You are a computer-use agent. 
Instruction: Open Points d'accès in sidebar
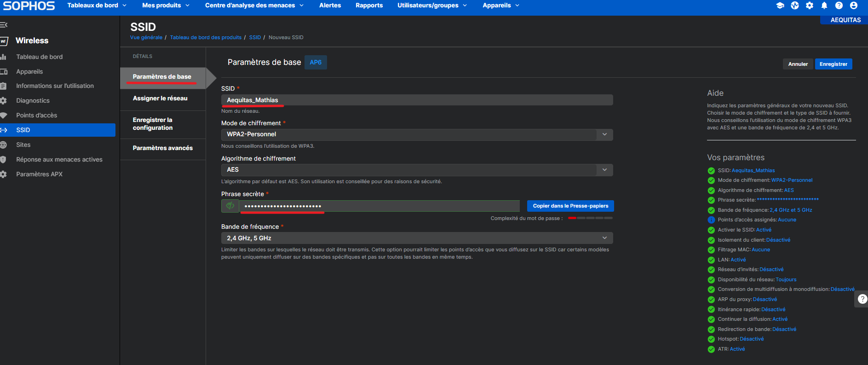pyautogui.click(x=37, y=116)
